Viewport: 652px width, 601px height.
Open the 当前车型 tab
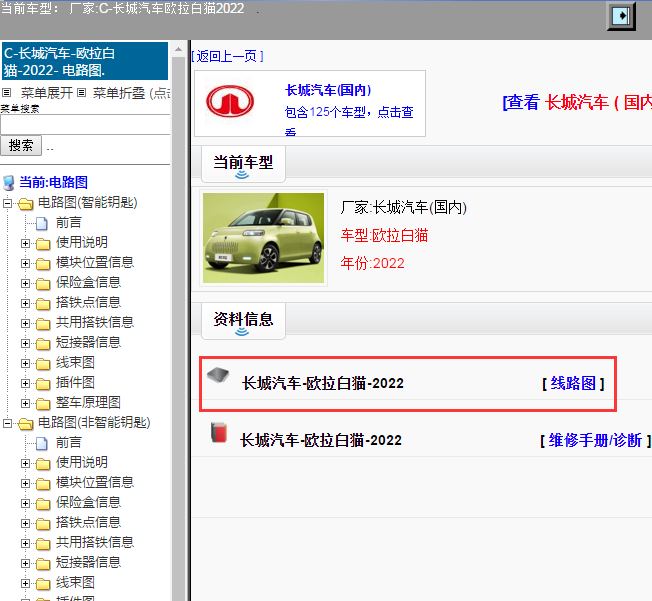(243, 163)
